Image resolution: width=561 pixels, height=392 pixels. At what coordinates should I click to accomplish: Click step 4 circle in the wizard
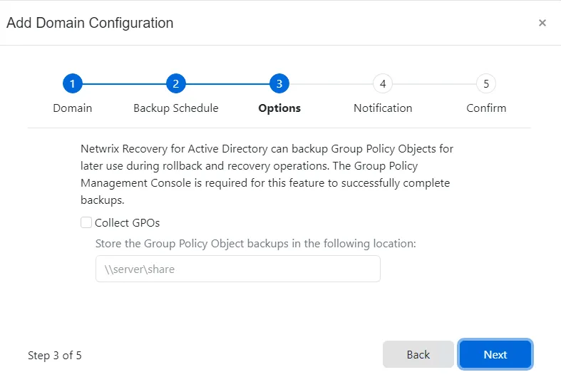coord(383,83)
